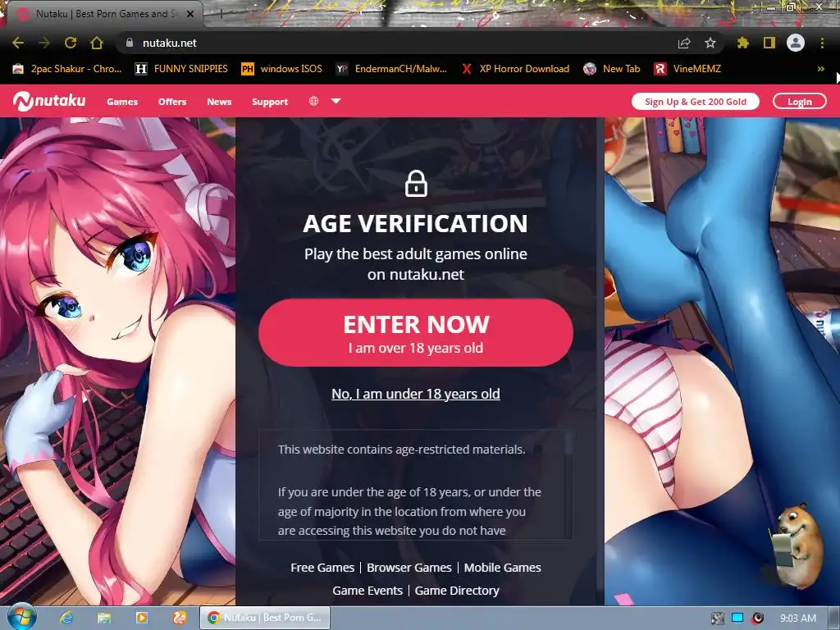Open Windows Explorer folder icon in taskbar
Screen dimensions: 840x630
click(x=104, y=618)
